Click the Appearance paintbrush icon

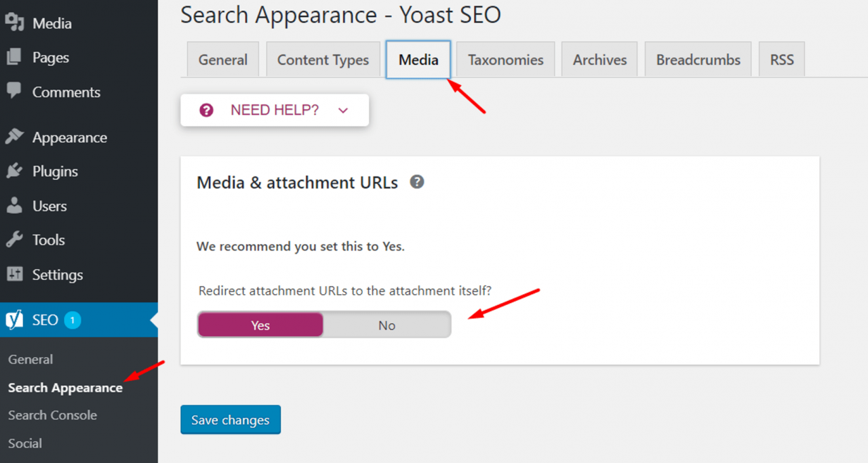[x=14, y=137]
